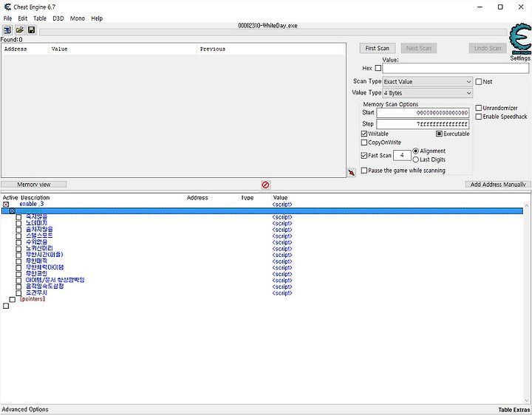The height and width of the screenshot is (415, 532).
Task: Toggle the highlighted selected row's checkbox
Action: (13, 211)
